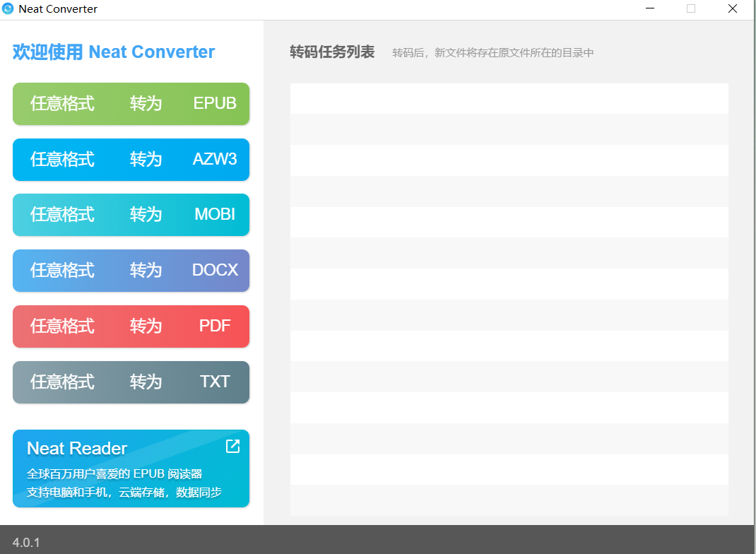This screenshot has height=554, width=756.
Task: Click the Neat Converter app icon in title bar
Action: click(8, 8)
